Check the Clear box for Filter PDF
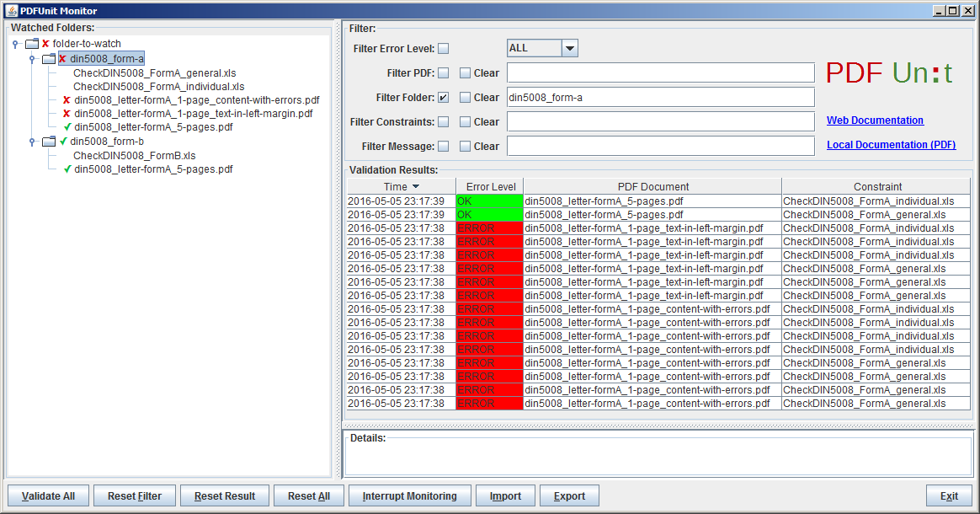980x514 pixels. click(x=465, y=73)
